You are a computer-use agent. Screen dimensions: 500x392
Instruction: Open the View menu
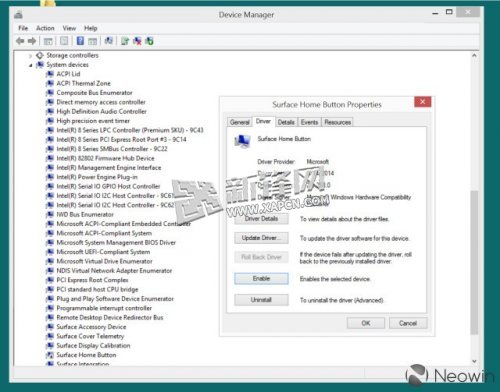(x=69, y=28)
